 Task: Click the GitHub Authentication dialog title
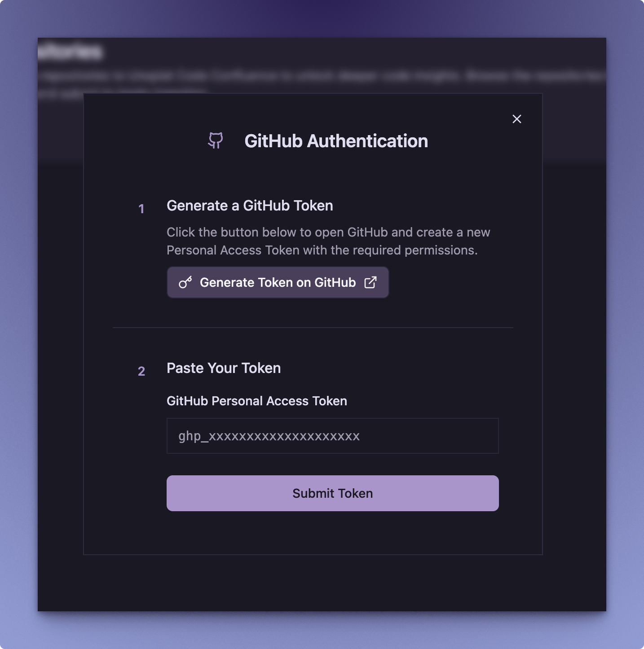336,141
